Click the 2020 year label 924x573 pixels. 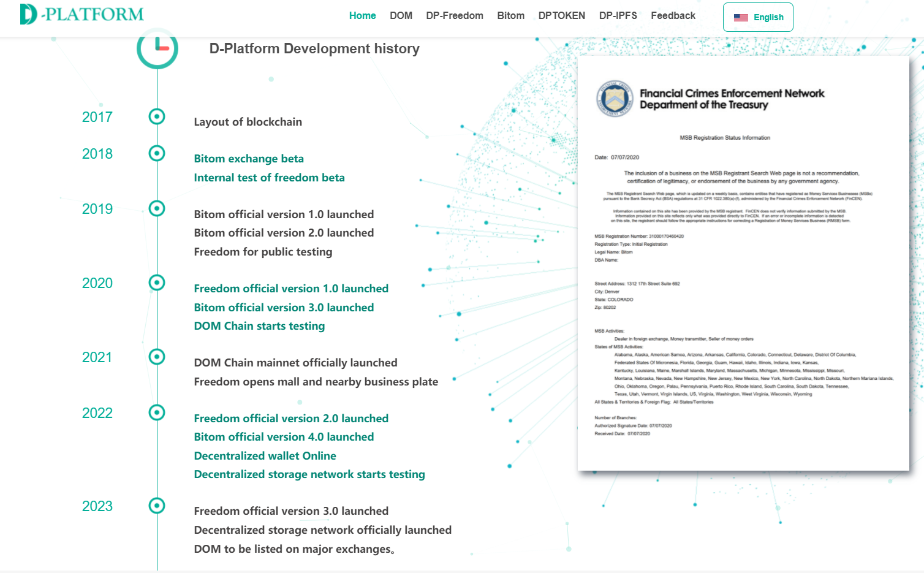click(x=97, y=283)
